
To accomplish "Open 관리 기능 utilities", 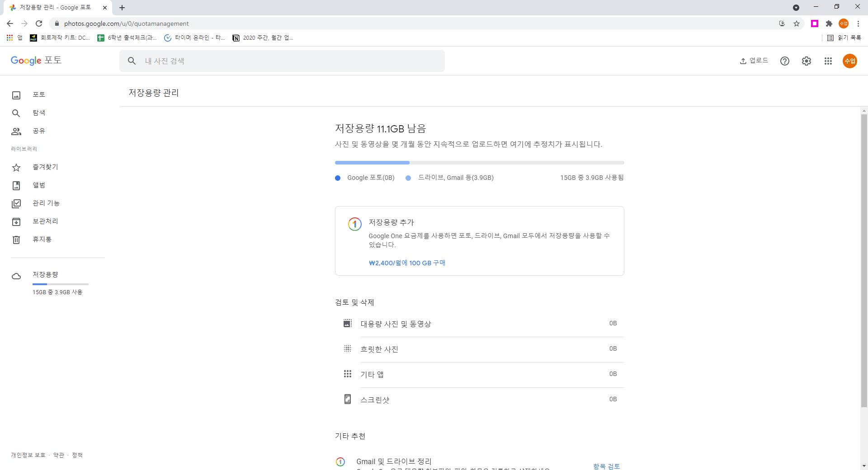I will (x=46, y=203).
